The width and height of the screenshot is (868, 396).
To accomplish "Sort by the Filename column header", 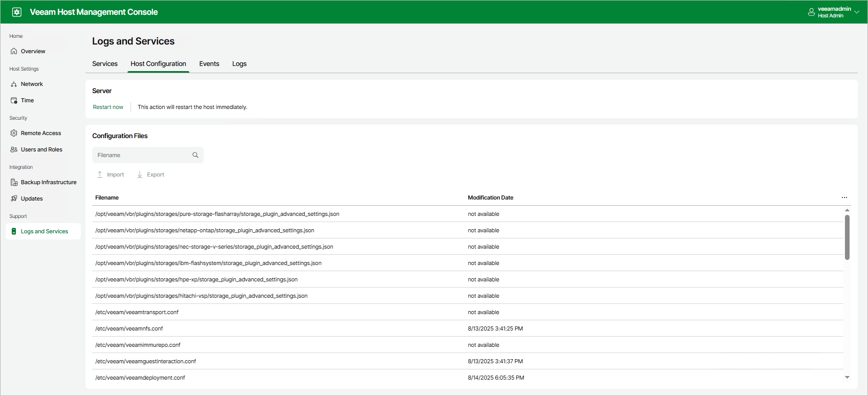I will point(107,197).
